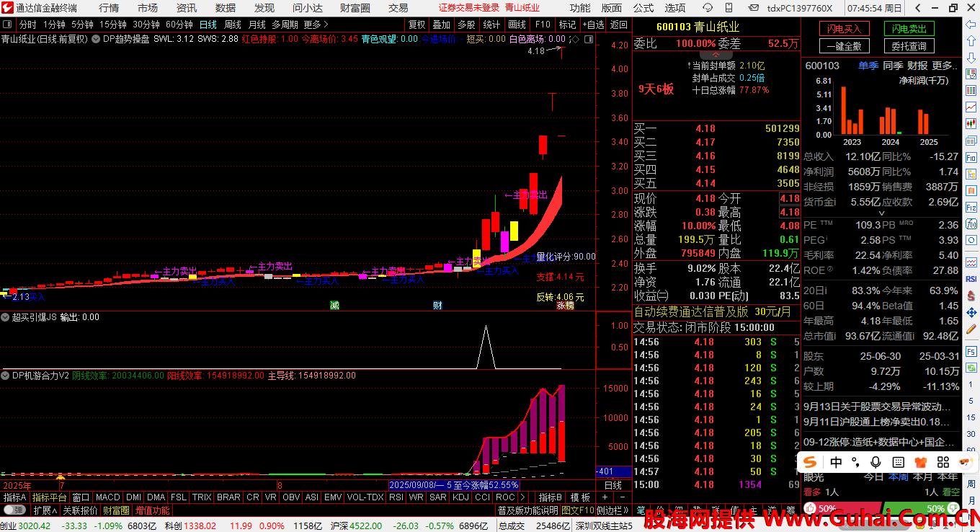
Task: Open the 公式 menu
Action: [x=643, y=8]
